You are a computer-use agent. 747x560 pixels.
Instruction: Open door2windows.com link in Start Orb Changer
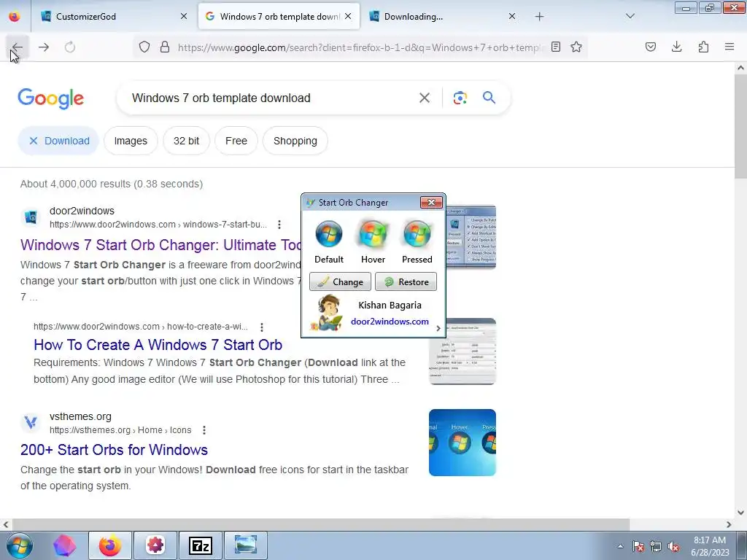coord(390,322)
